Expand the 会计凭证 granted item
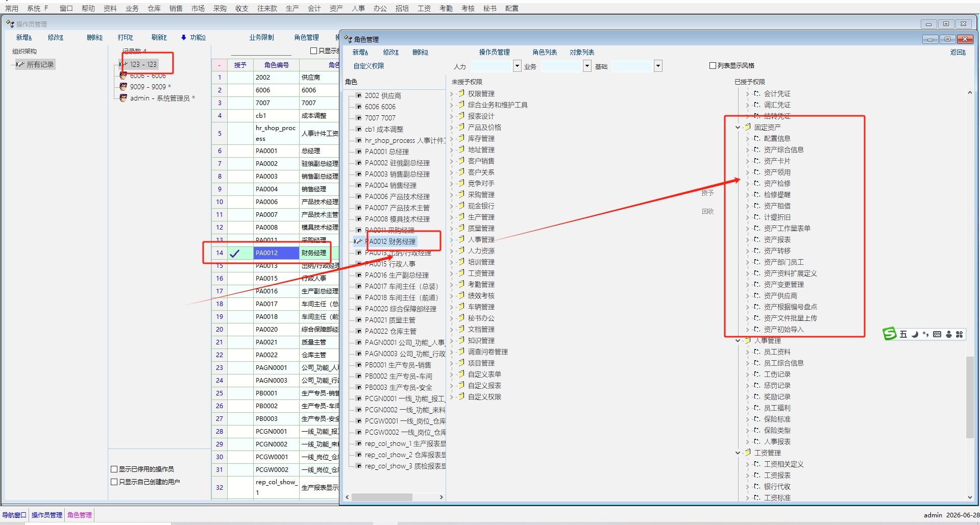This screenshot has width=980, height=525. coord(747,93)
